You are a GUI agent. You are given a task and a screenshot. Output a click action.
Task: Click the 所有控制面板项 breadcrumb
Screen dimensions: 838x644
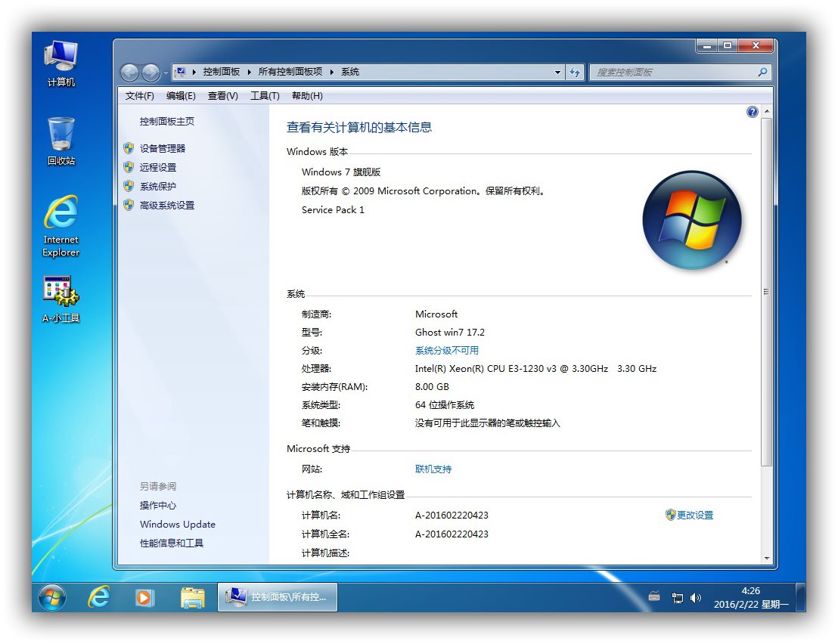pos(290,72)
